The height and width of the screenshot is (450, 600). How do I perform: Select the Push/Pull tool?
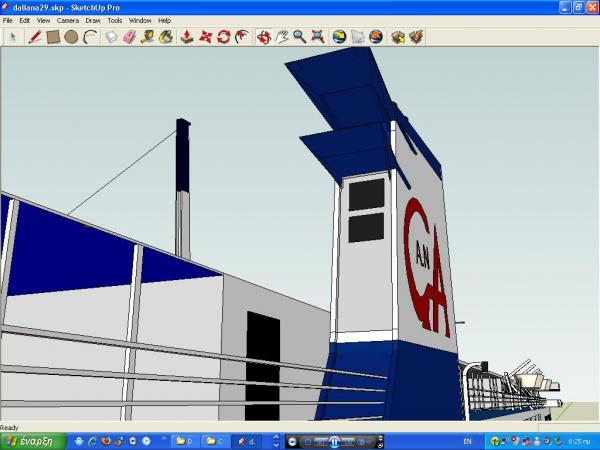coord(187,37)
